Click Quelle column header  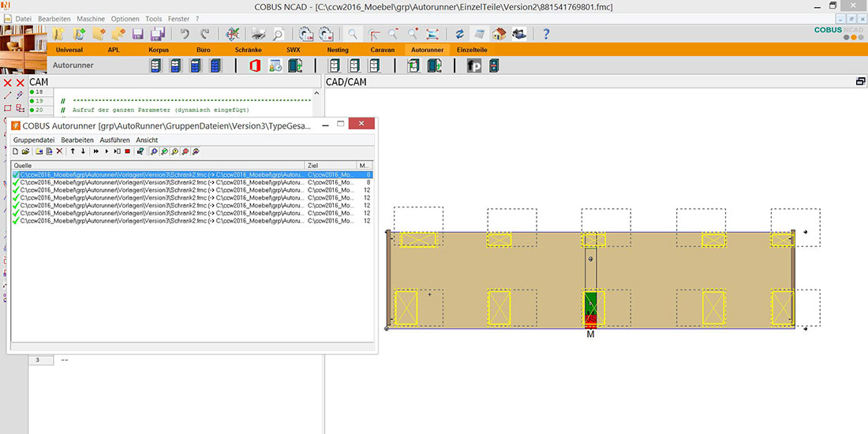(x=159, y=166)
